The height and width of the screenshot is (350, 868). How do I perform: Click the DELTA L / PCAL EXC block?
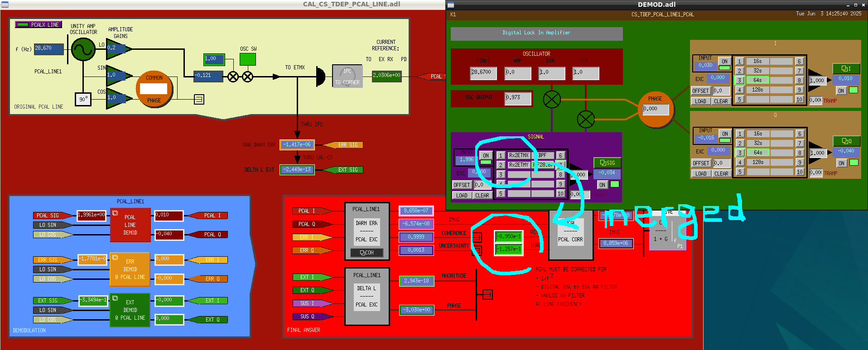[x=367, y=297]
